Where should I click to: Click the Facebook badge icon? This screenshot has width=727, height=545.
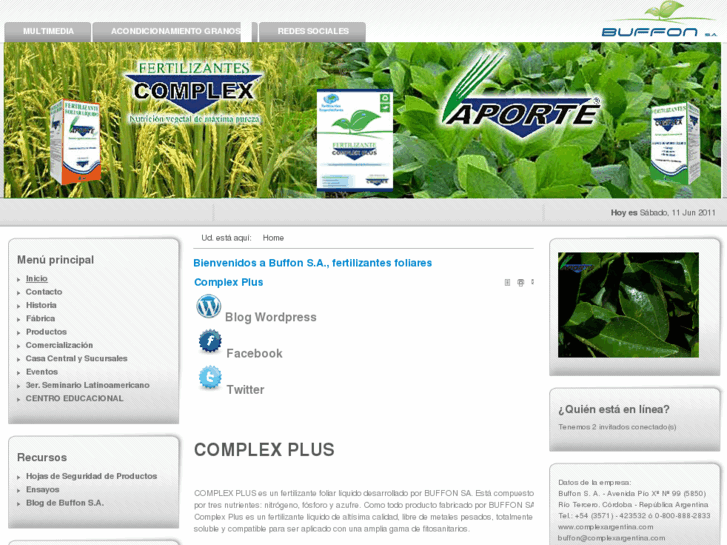[x=210, y=341]
